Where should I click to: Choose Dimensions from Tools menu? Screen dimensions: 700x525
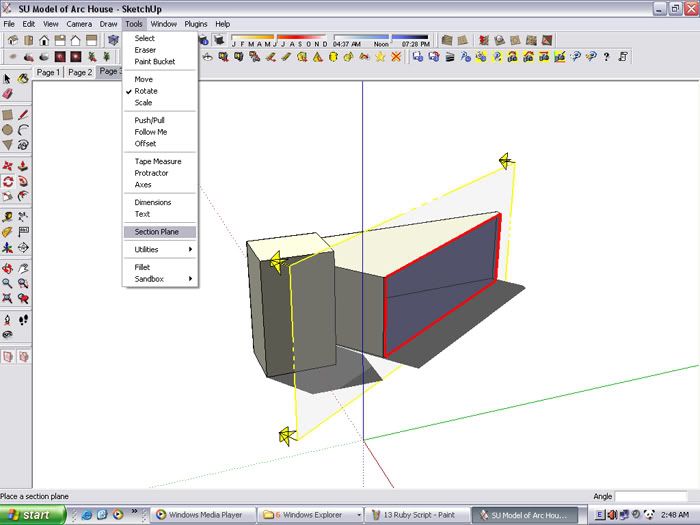tap(159, 202)
